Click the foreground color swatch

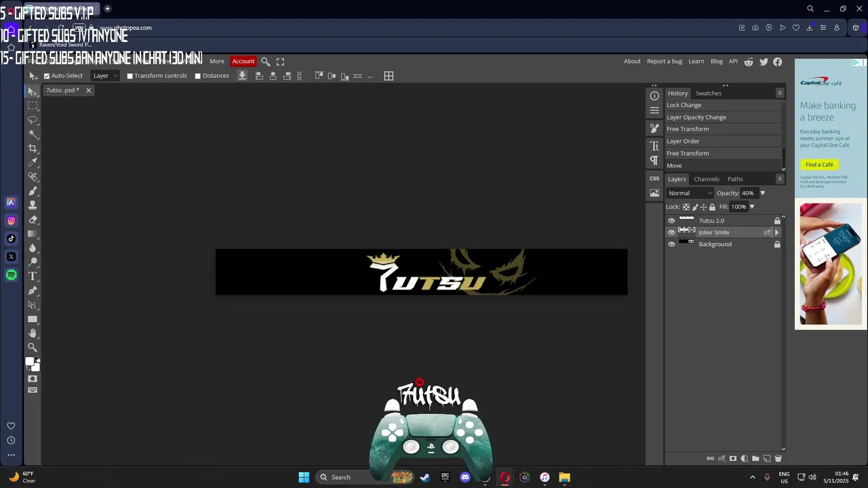[x=30, y=362]
